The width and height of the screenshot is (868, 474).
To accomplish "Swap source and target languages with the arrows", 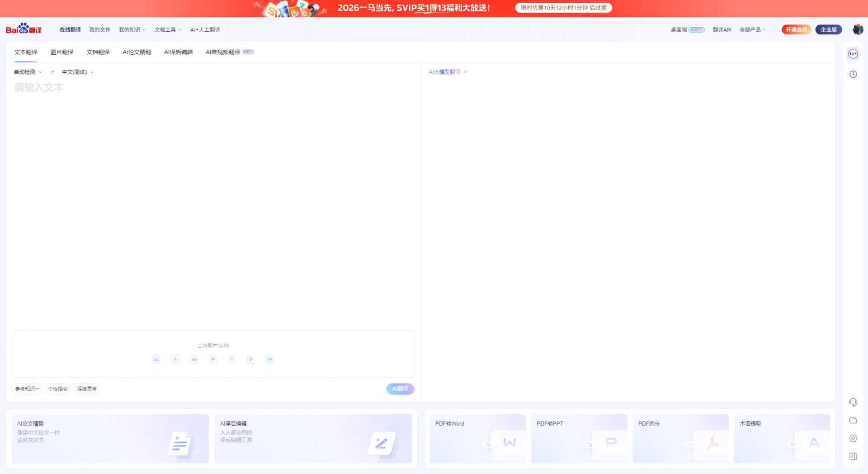I will [52, 72].
